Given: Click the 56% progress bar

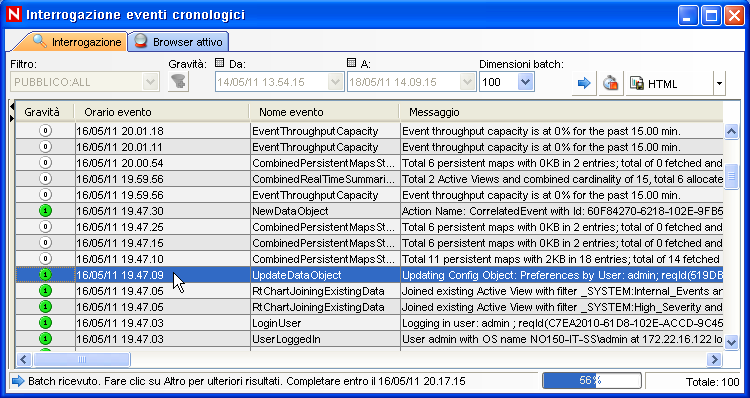Looking at the screenshot, I should click(592, 381).
